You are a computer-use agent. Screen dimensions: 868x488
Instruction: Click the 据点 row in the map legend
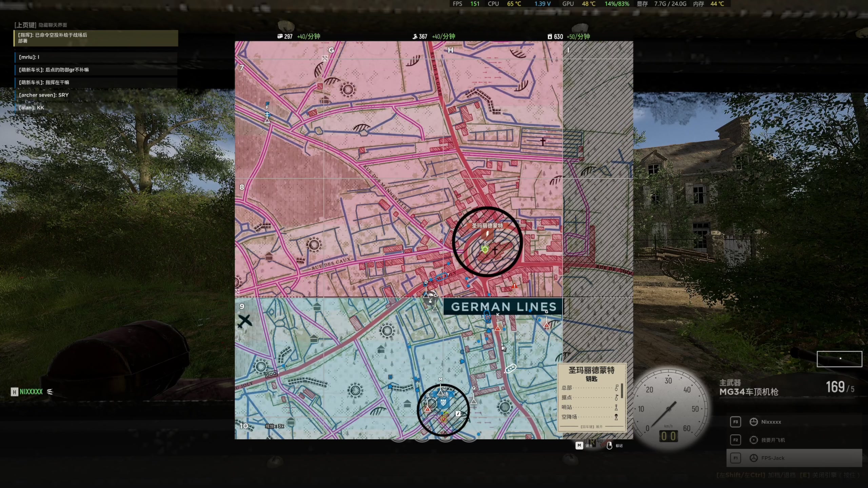click(590, 397)
